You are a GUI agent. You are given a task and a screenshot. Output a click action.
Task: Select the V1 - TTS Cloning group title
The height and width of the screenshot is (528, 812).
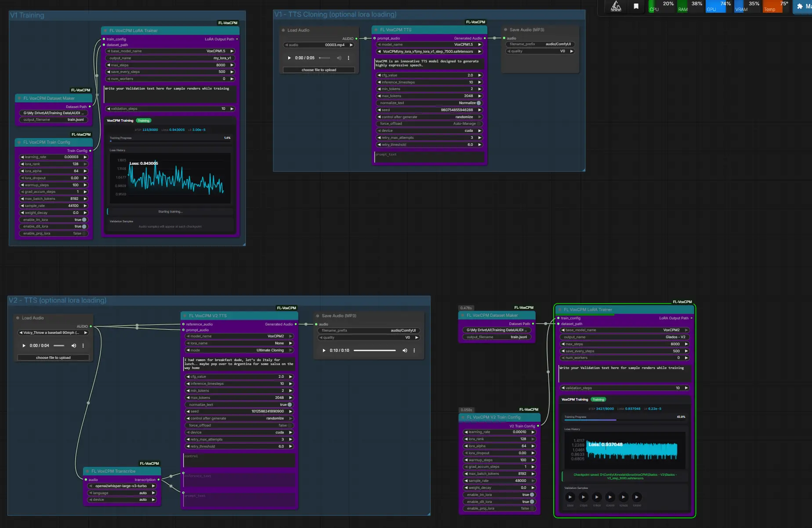tap(336, 14)
